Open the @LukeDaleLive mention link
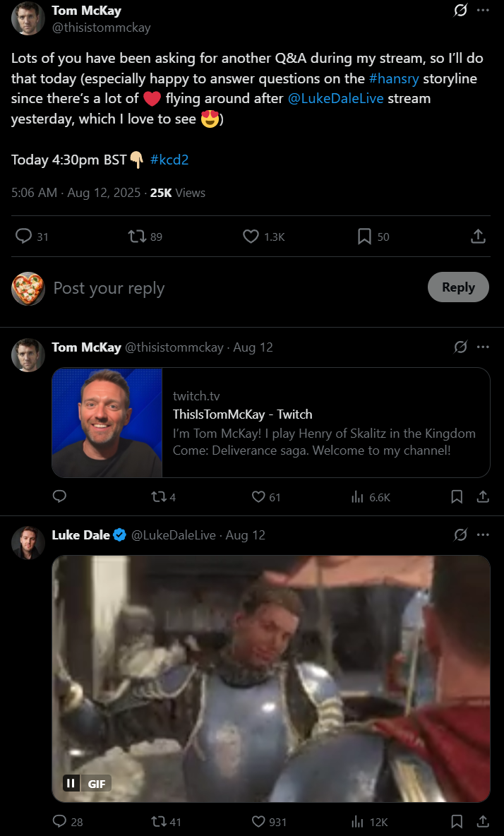The width and height of the screenshot is (504, 836). [336, 98]
